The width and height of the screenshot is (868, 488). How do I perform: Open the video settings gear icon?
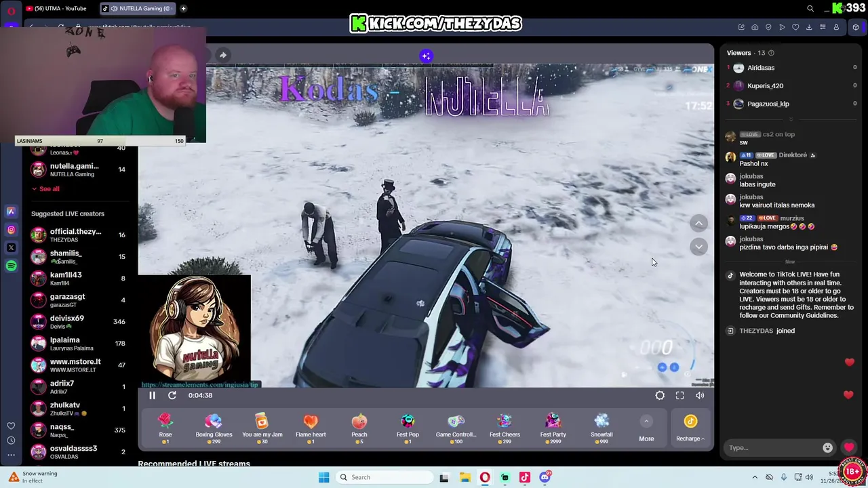pos(660,395)
